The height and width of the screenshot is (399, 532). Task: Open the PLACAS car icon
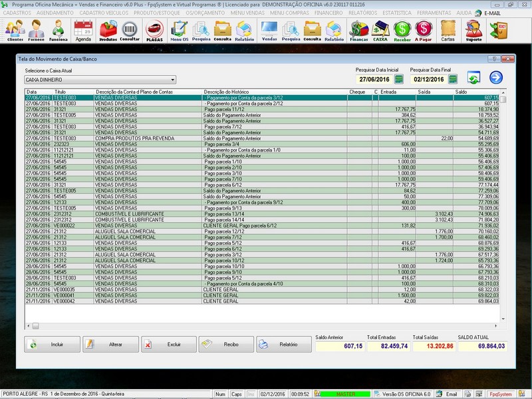[x=154, y=31]
